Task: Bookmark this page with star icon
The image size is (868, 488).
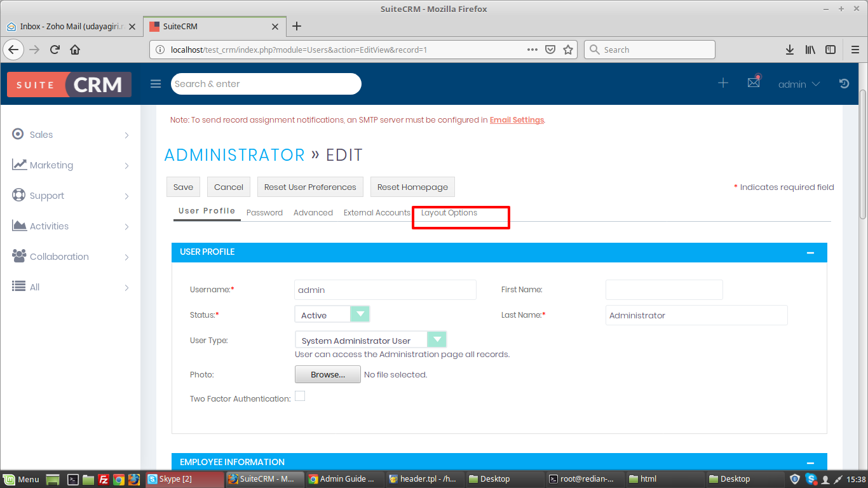Action: coord(568,50)
